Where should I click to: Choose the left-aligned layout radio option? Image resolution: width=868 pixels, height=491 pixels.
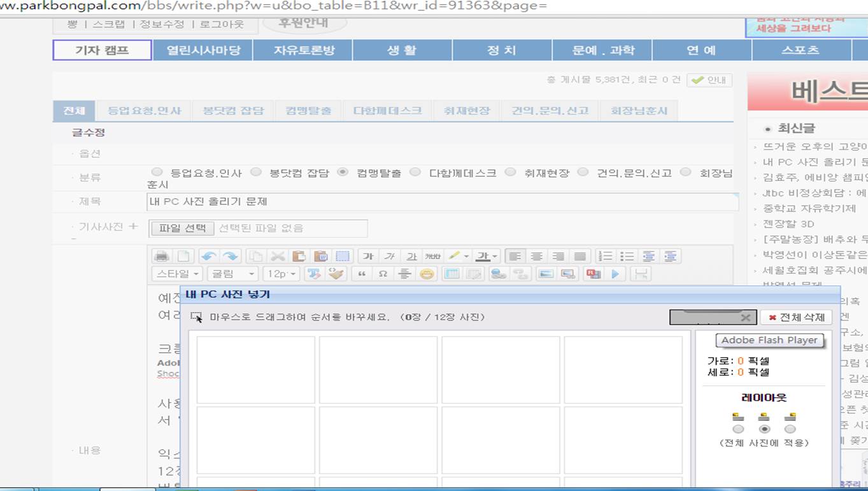(x=738, y=429)
